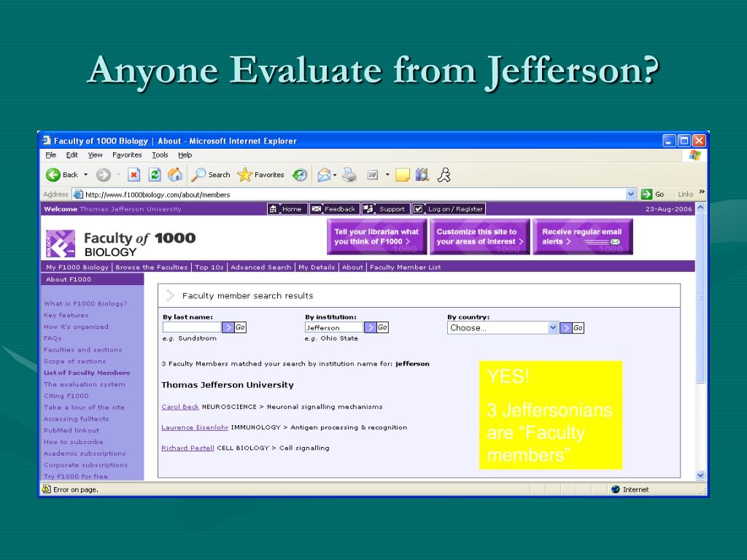Viewport: 747px width, 560px height.
Task: Click the Forward arrow icon
Action: 104,175
